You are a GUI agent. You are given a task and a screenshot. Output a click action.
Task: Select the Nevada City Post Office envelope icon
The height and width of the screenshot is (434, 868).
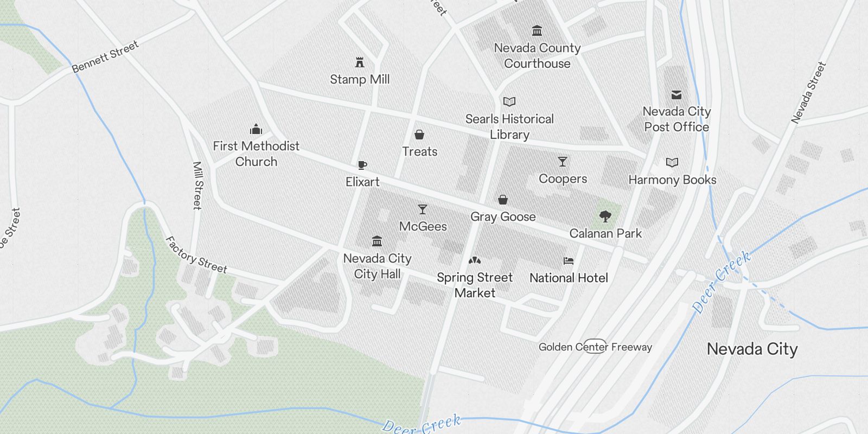(x=676, y=95)
